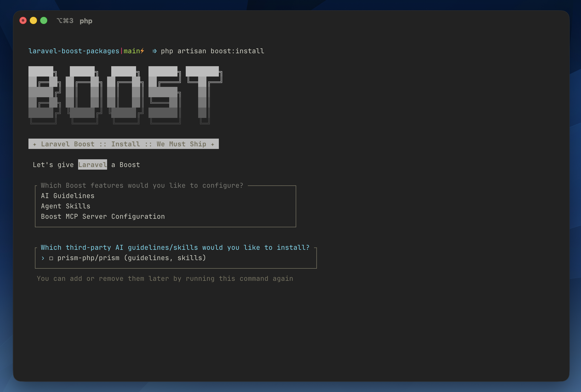The height and width of the screenshot is (392, 581).
Task: Click the prompt arrow before php artisan
Action: click(154, 51)
